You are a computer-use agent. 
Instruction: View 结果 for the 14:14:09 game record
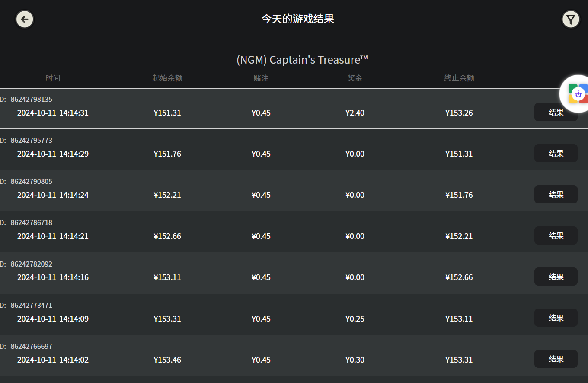(556, 318)
